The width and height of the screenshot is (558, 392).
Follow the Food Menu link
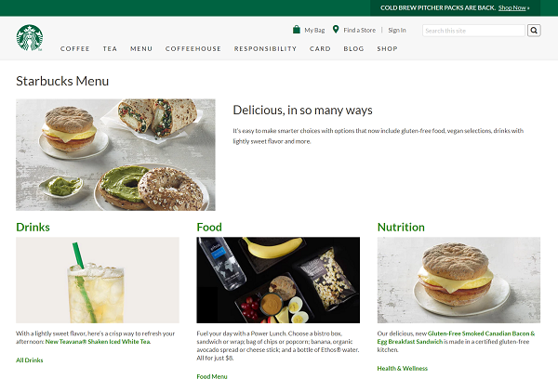pyautogui.click(x=212, y=376)
